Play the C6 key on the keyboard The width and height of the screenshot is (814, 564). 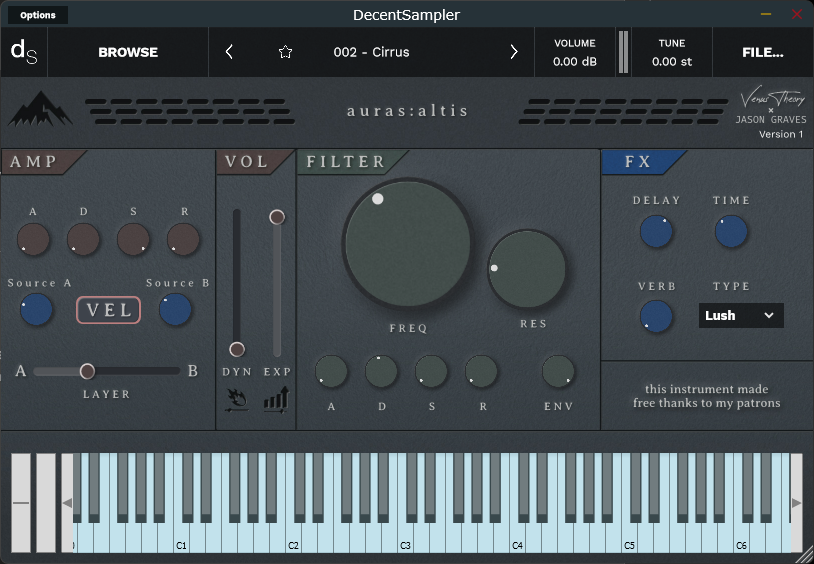[x=741, y=538]
